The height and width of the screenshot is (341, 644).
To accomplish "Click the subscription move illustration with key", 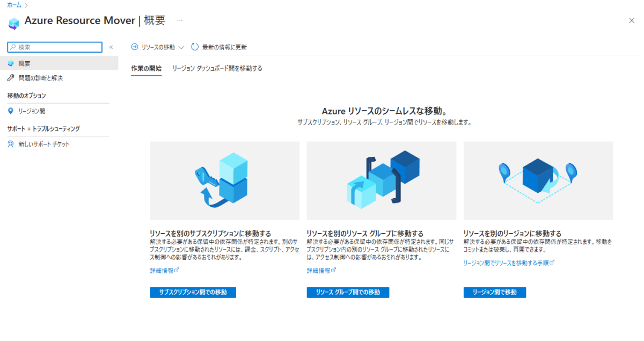I will [x=225, y=180].
